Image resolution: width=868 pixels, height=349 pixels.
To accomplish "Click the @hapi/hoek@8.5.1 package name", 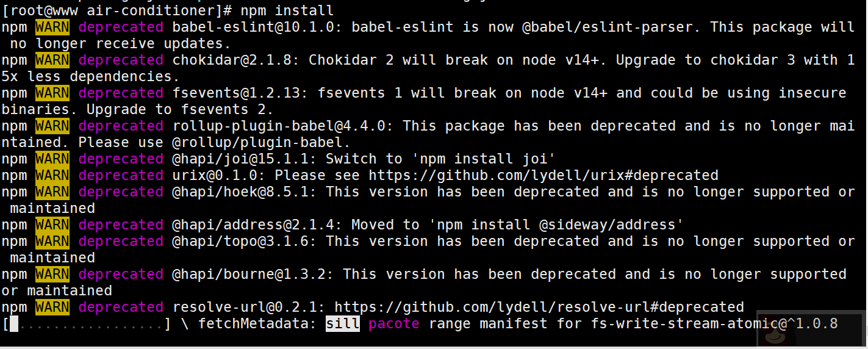I will point(243,192).
